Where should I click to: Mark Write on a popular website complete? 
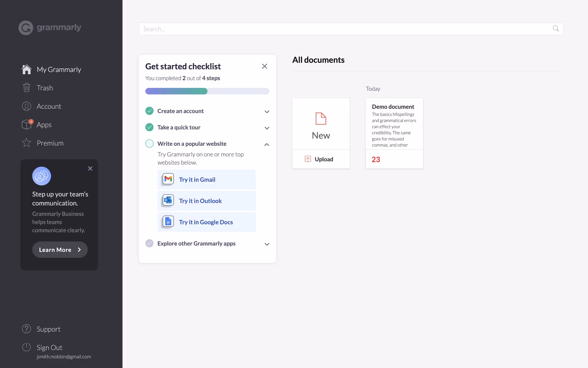149,143
